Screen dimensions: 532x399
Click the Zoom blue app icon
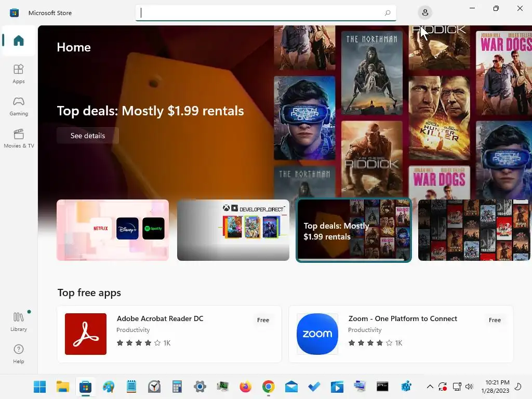coord(317,334)
